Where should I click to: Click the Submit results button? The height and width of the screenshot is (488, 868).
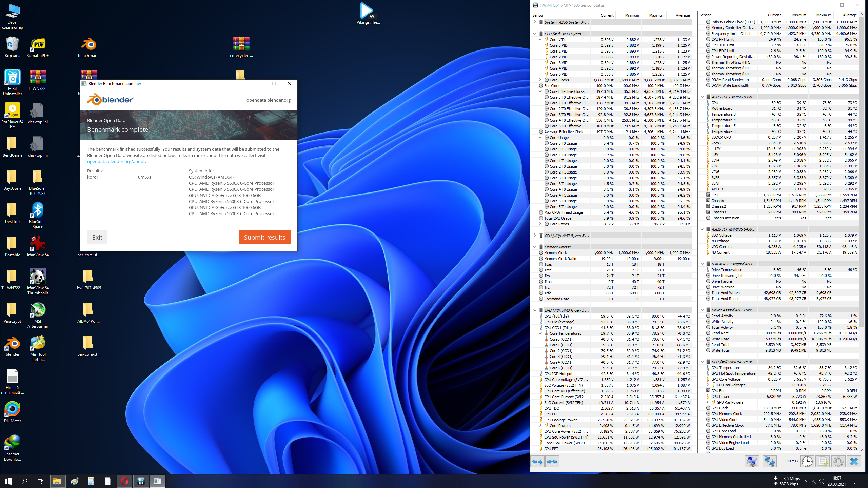point(264,237)
